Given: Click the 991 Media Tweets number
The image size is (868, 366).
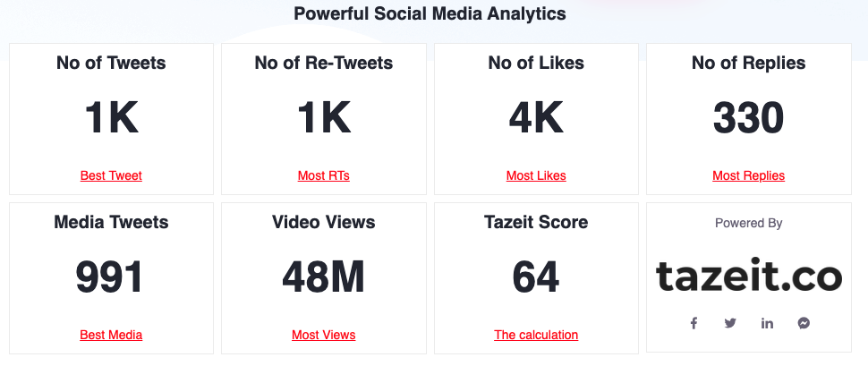Looking at the screenshot, I should tap(111, 277).
